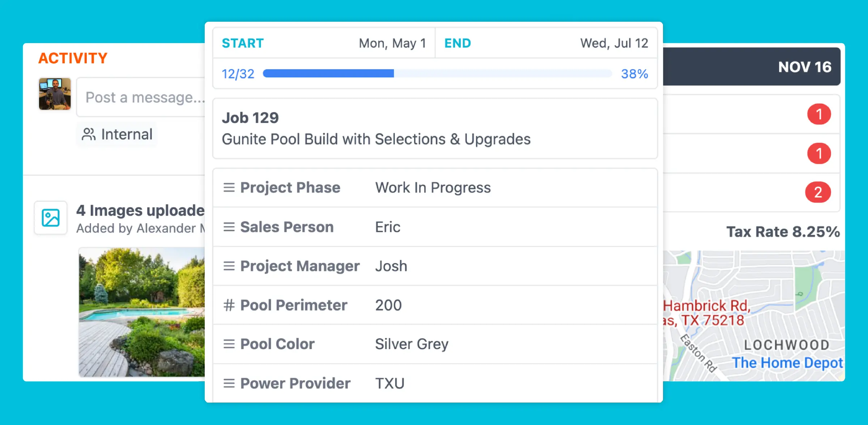
Task: Click the hamburger icon beside Power Provider
Action: (229, 383)
